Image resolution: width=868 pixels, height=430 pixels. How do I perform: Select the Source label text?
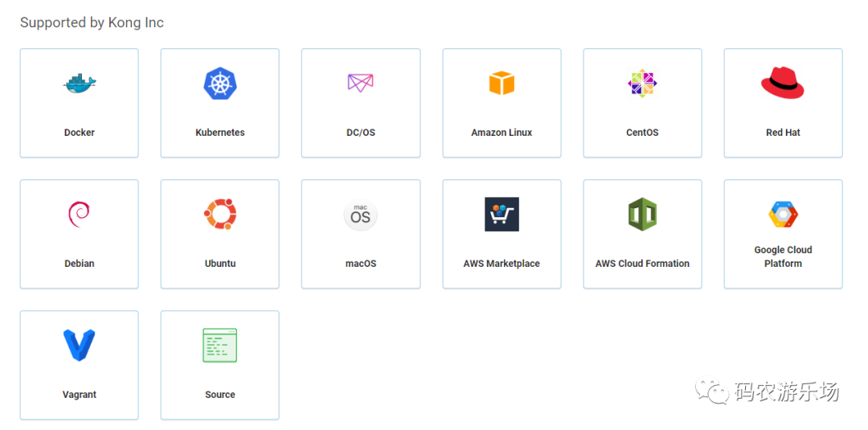pyautogui.click(x=219, y=395)
